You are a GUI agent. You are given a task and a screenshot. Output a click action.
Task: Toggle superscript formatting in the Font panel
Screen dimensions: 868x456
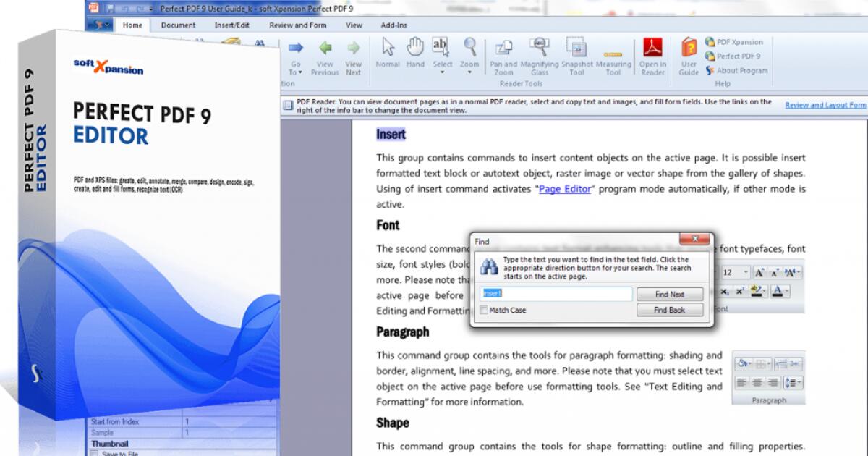point(740,291)
